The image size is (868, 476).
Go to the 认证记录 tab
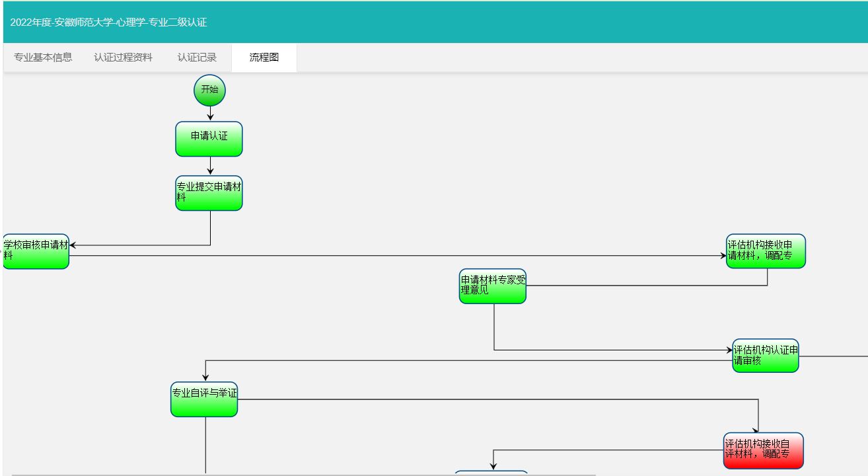click(197, 58)
